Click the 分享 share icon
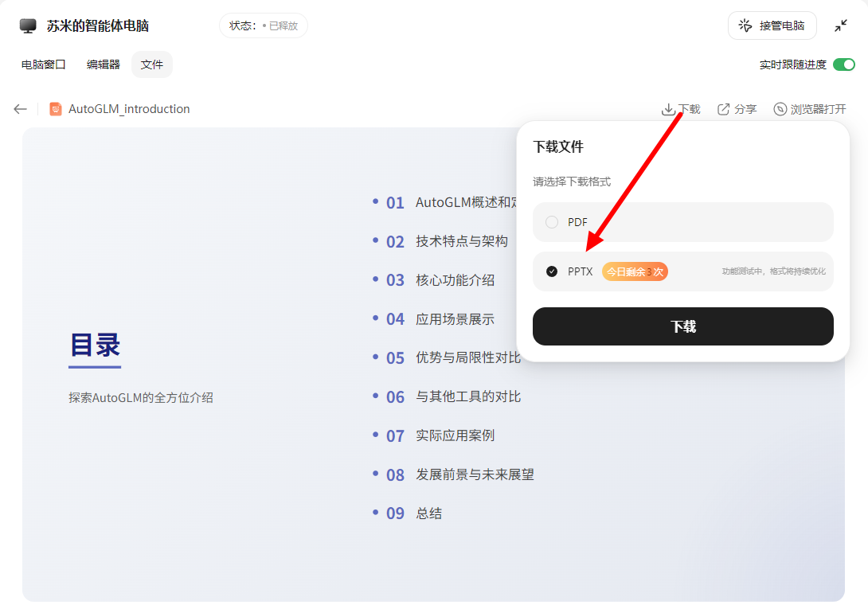This screenshot has width=868, height=609. coord(723,109)
